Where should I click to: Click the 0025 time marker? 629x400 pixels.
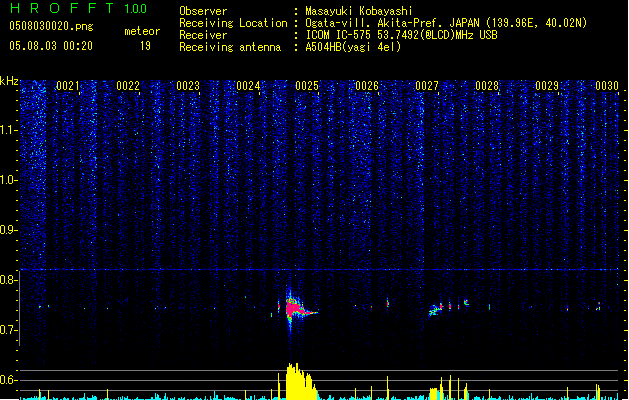click(x=307, y=87)
